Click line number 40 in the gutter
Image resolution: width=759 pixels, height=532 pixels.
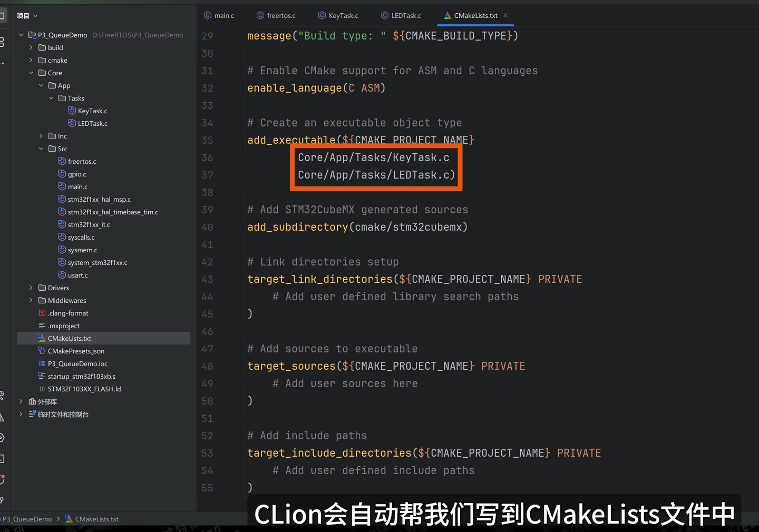[207, 227]
